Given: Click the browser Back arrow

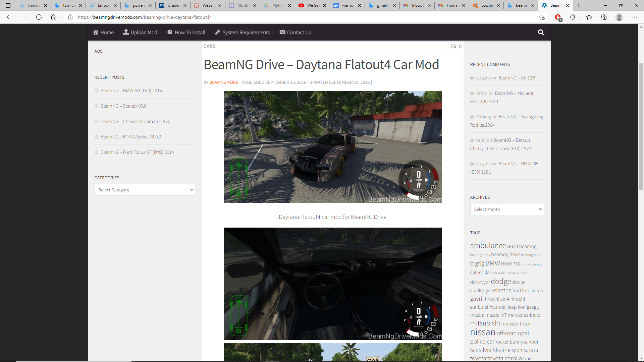Looking at the screenshot, I should tap(9, 17).
